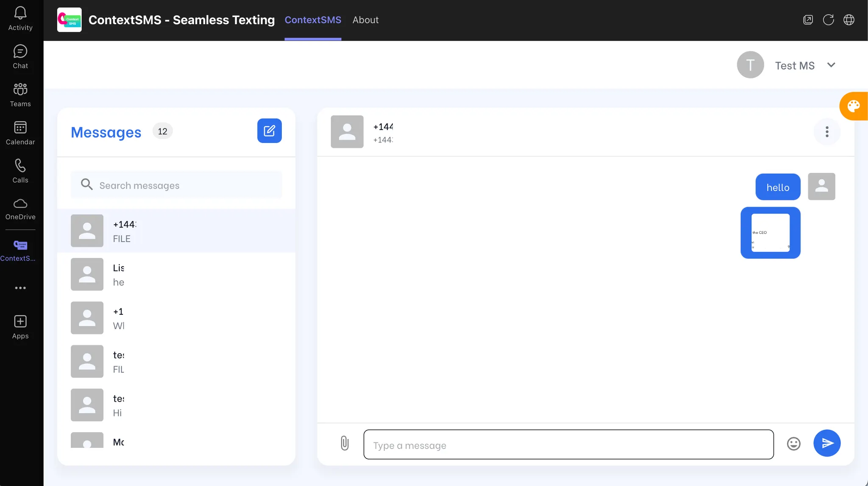Open Teams Calendar in sidebar

(x=20, y=133)
